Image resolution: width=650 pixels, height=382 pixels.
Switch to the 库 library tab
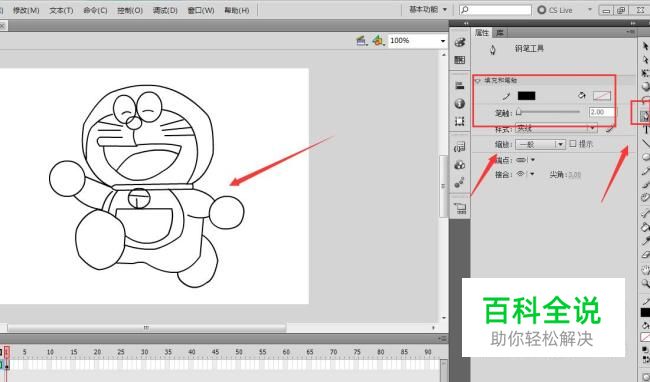coord(500,33)
